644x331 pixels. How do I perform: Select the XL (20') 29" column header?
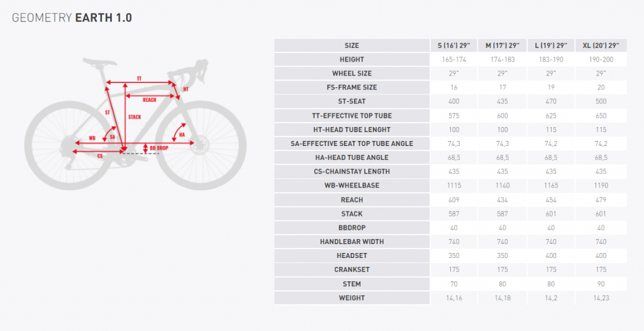click(x=601, y=45)
